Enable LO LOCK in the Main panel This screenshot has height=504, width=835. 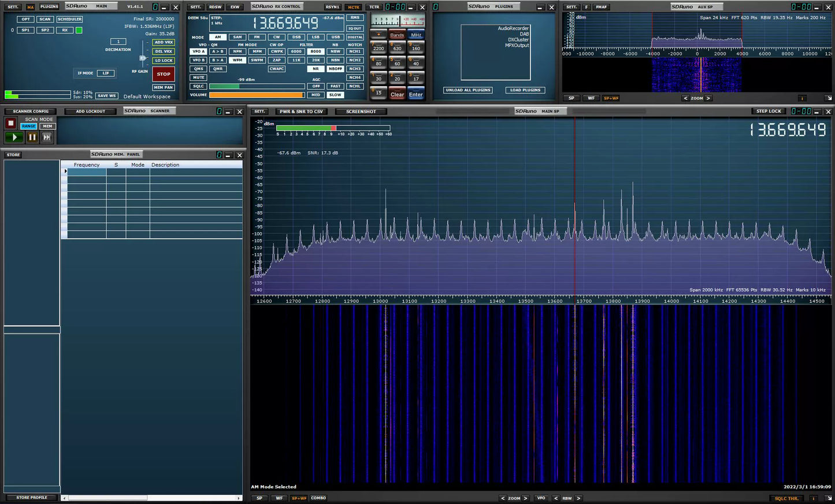click(x=164, y=61)
